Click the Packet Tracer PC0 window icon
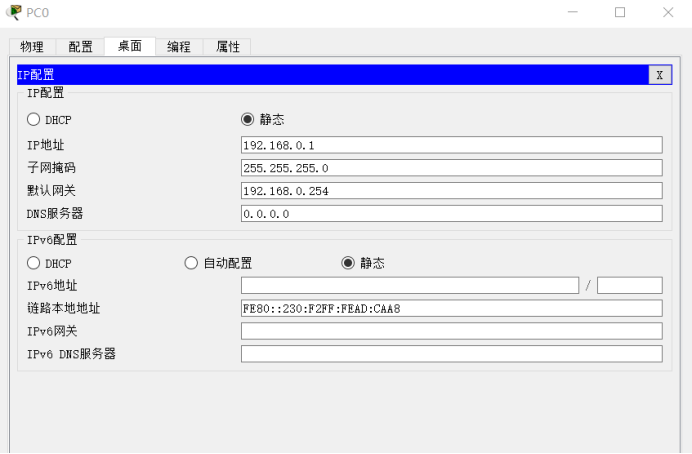 click(14, 12)
